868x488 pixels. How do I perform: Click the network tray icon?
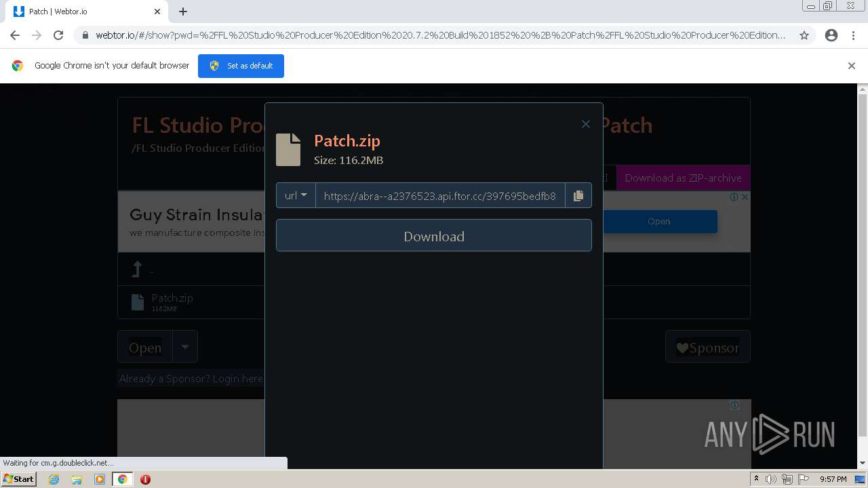[787, 479]
